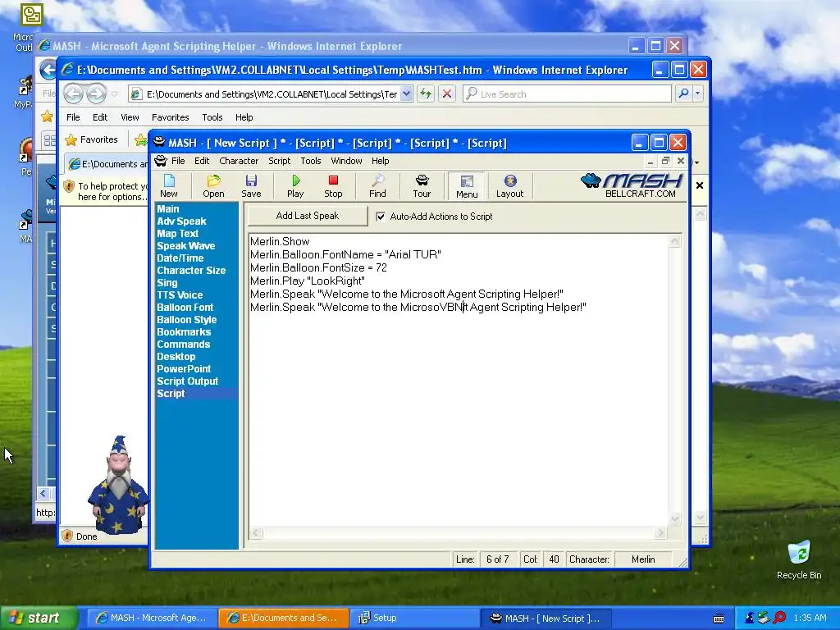Open the Layout tool in MASH toolbar
The image size is (840, 630).
pos(509,186)
